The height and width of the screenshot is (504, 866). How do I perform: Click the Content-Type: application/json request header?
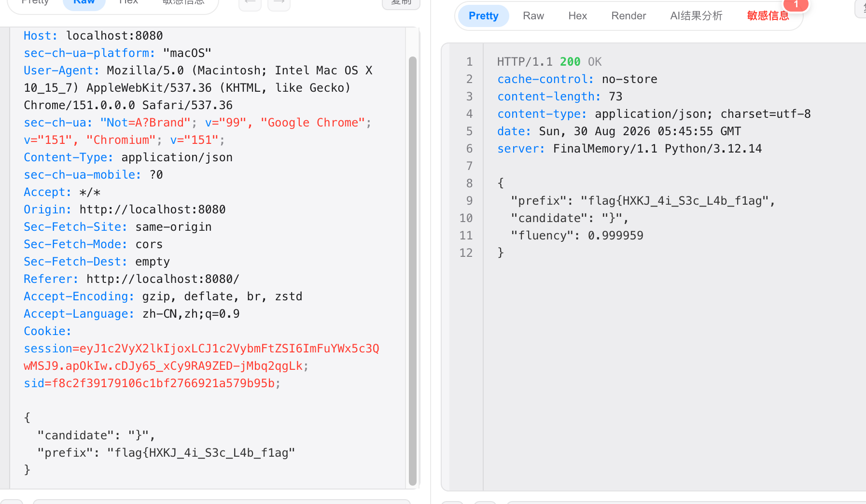(128, 157)
